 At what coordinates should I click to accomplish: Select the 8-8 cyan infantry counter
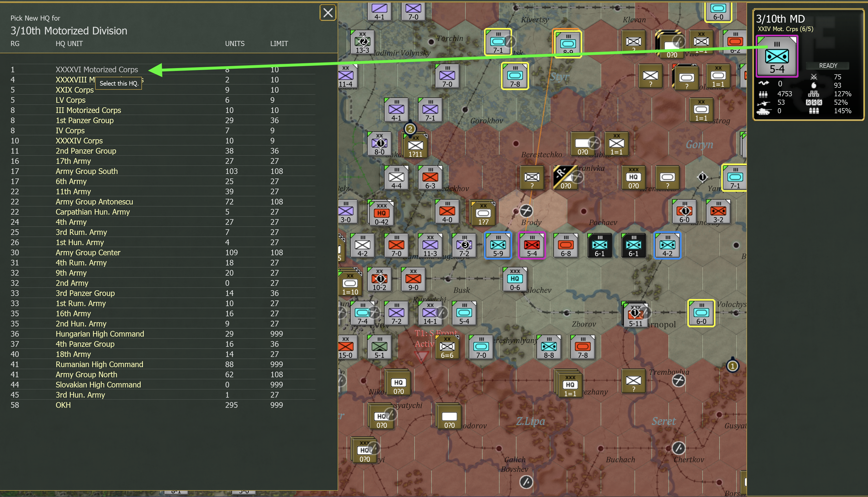coord(549,347)
